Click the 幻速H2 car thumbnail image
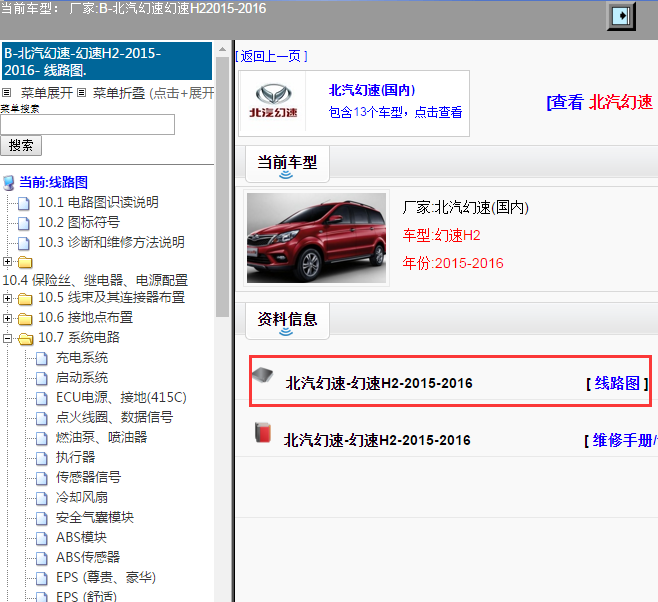Viewport: 658px width, 602px height. tap(316, 238)
